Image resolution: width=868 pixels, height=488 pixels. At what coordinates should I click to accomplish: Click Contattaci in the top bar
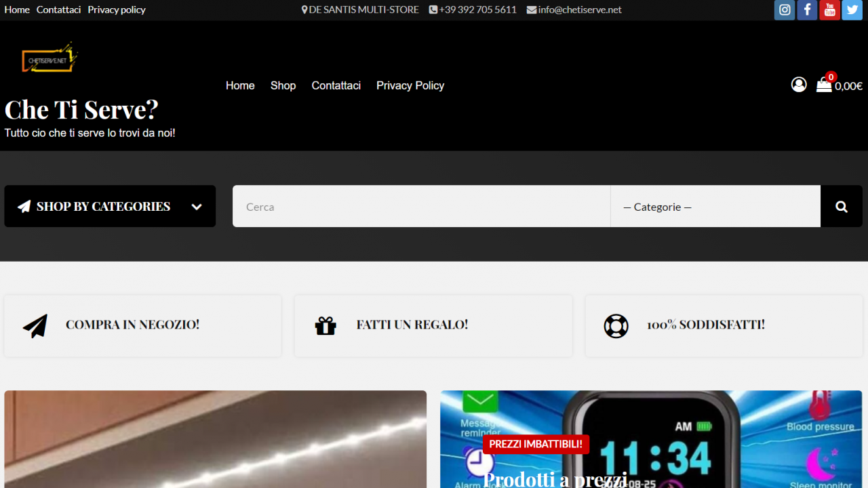point(58,9)
